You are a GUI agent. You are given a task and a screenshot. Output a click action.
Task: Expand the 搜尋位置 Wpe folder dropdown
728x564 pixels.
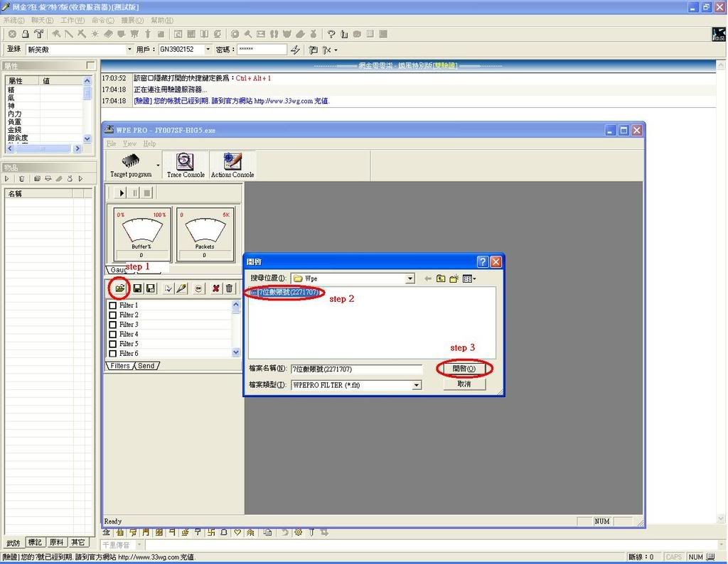410,279
